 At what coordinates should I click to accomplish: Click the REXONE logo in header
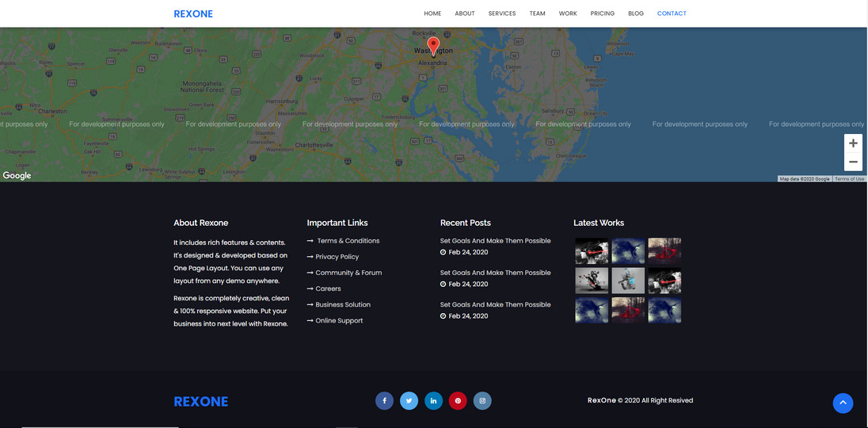point(193,13)
